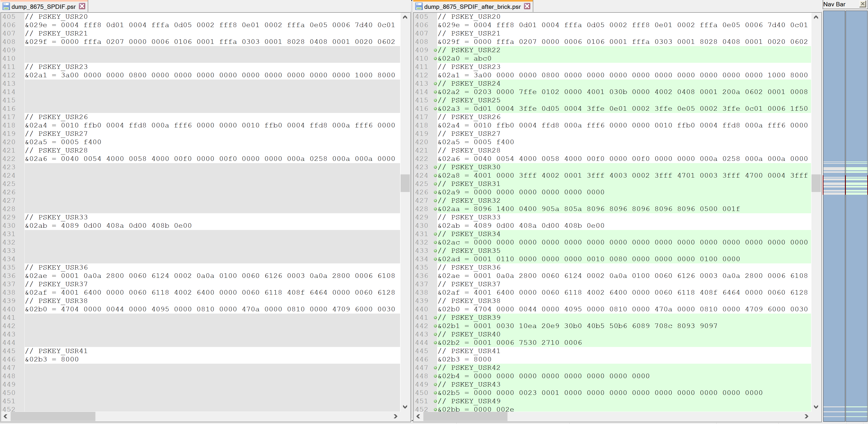This screenshot has width=868, height=424.
Task: Click right pane scroll up arrow
Action: click(816, 17)
